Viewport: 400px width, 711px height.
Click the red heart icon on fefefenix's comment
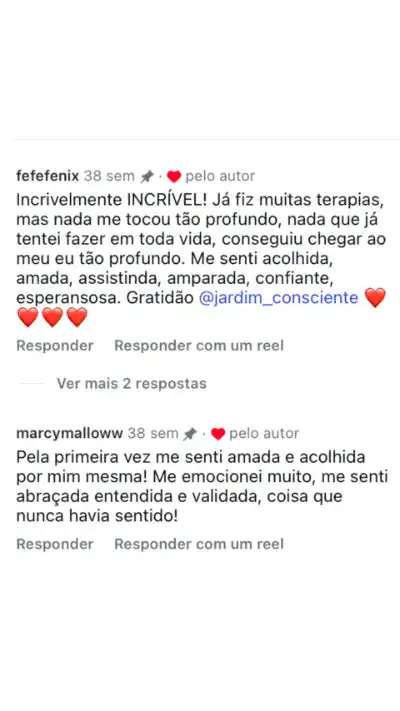tap(174, 176)
